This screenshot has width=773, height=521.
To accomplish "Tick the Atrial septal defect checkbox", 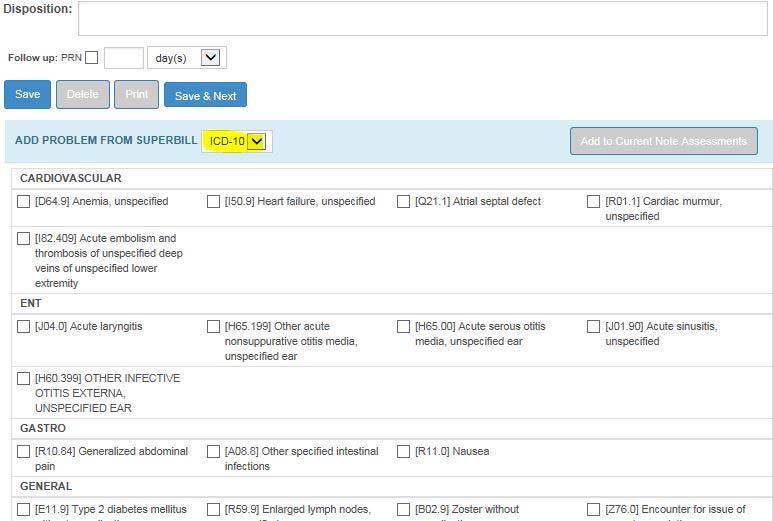I will tap(404, 202).
